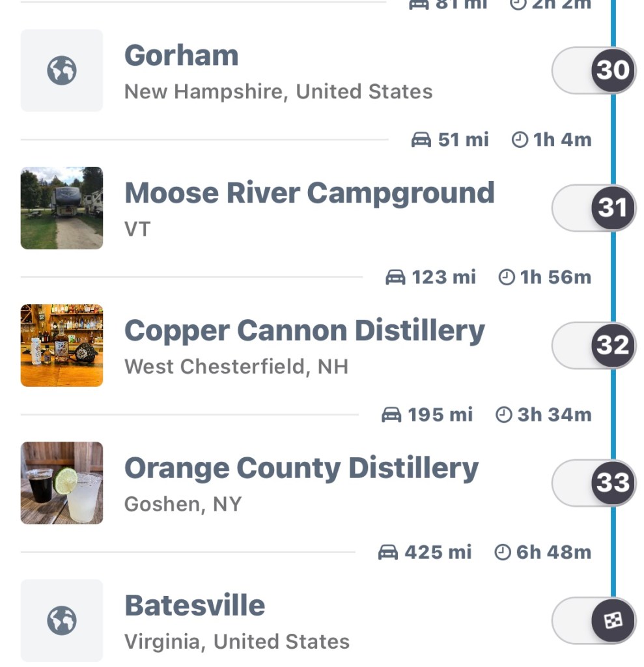This screenshot has height=667, width=644.
Task: Click the car icon next to 425 mi
Action: coord(388,553)
